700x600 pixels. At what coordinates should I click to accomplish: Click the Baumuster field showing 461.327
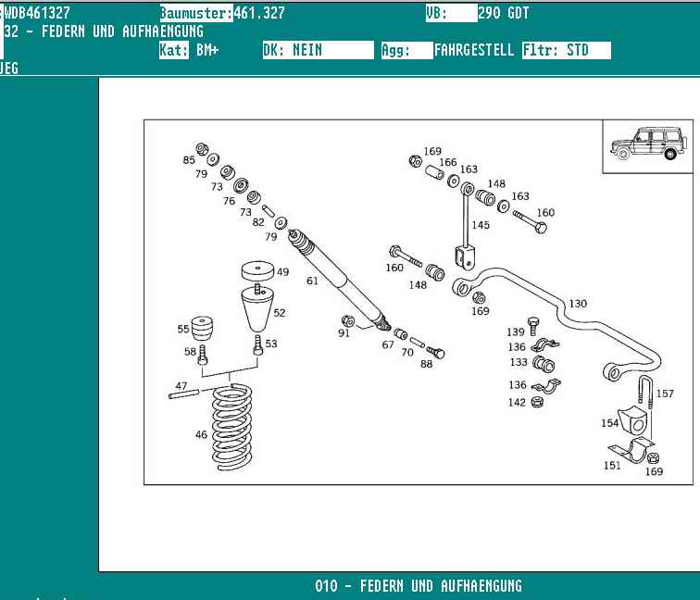[x=259, y=13]
